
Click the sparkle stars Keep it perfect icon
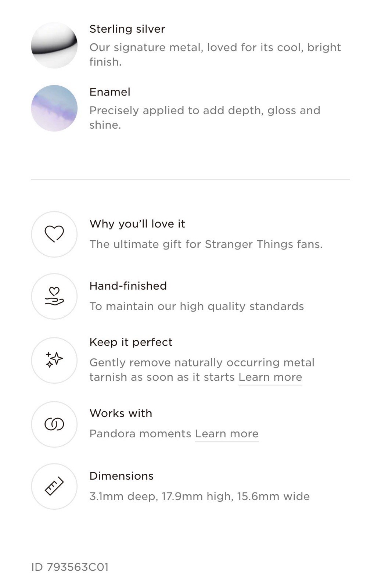tap(54, 360)
